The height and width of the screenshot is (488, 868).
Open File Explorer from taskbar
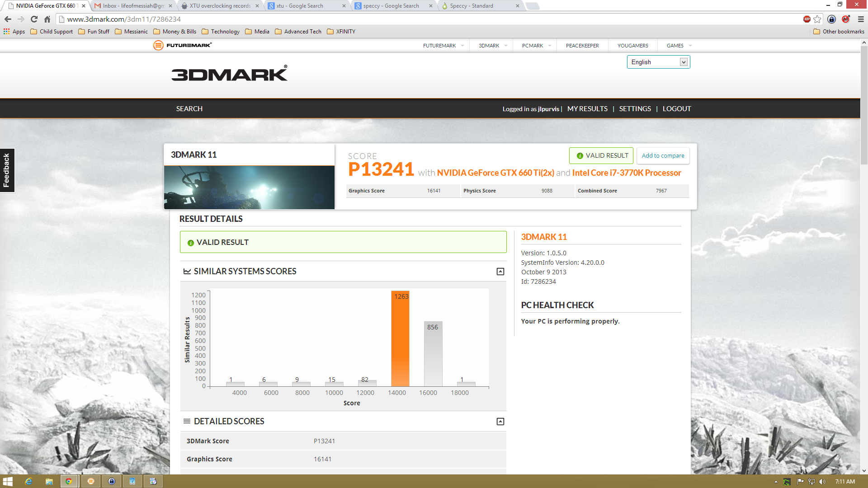click(x=49, y=481)
